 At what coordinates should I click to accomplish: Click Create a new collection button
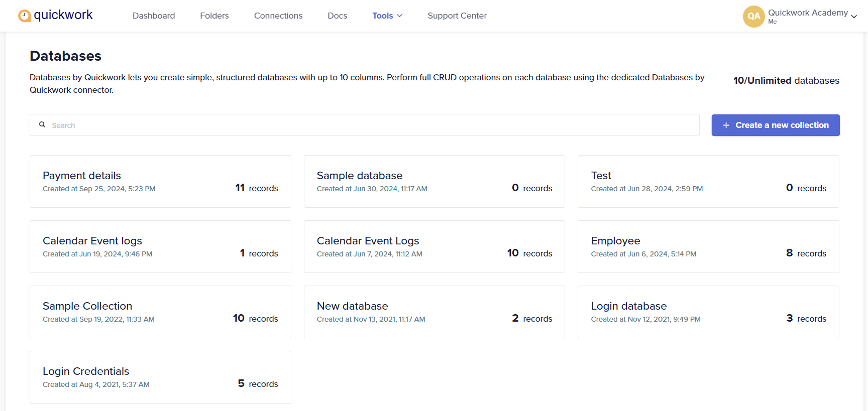[x=776, y=125]
